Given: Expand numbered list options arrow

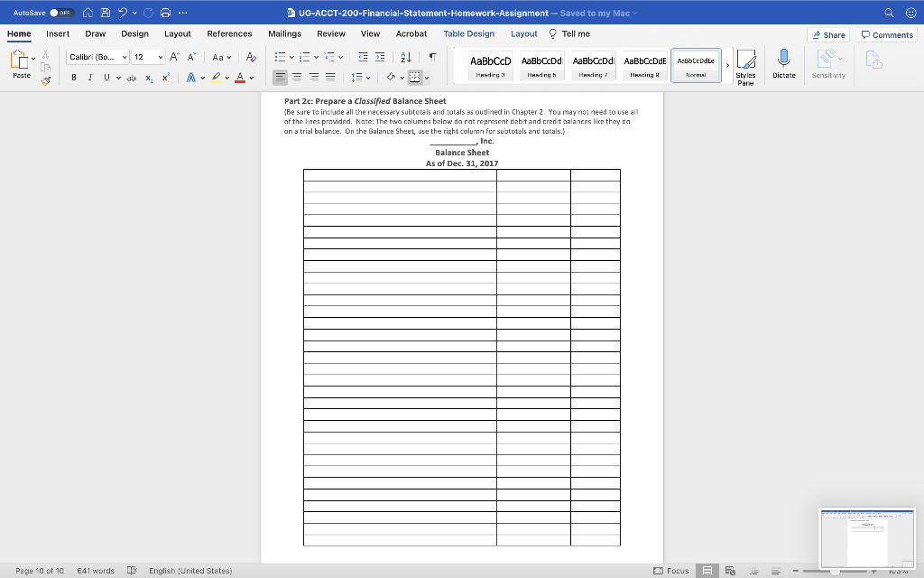Looking at the screenshot, I should [x=316, y=57].
